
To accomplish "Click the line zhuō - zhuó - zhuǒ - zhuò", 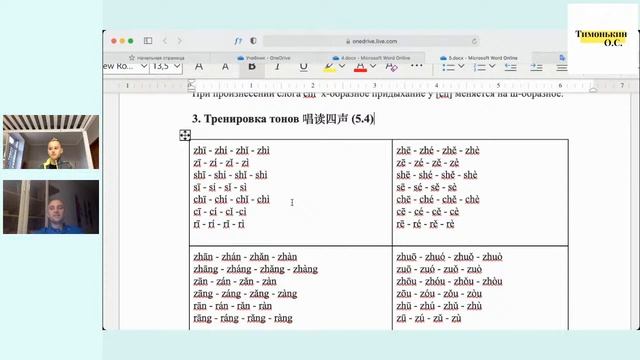I will (x=449, y=257).
